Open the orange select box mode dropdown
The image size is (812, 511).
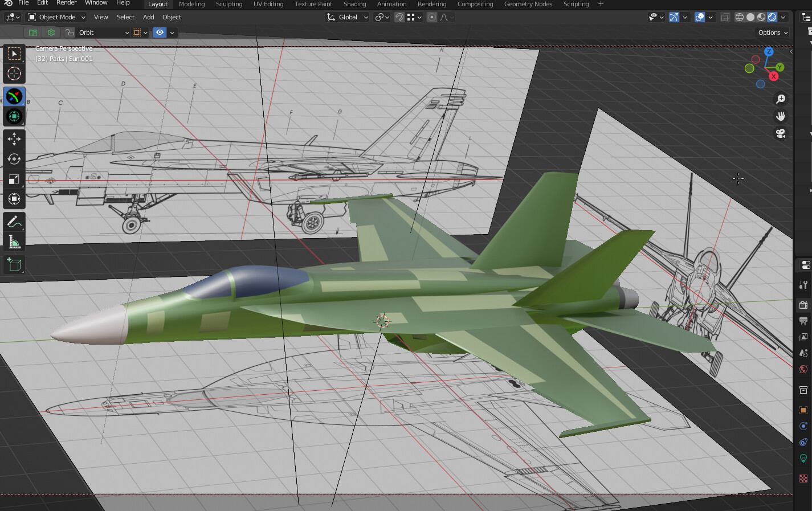(140, 32)
